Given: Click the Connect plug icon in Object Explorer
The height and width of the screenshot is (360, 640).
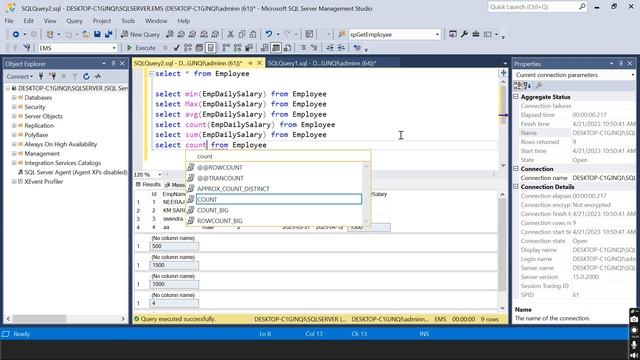Looking at the screenshot, I should point(41,76).
